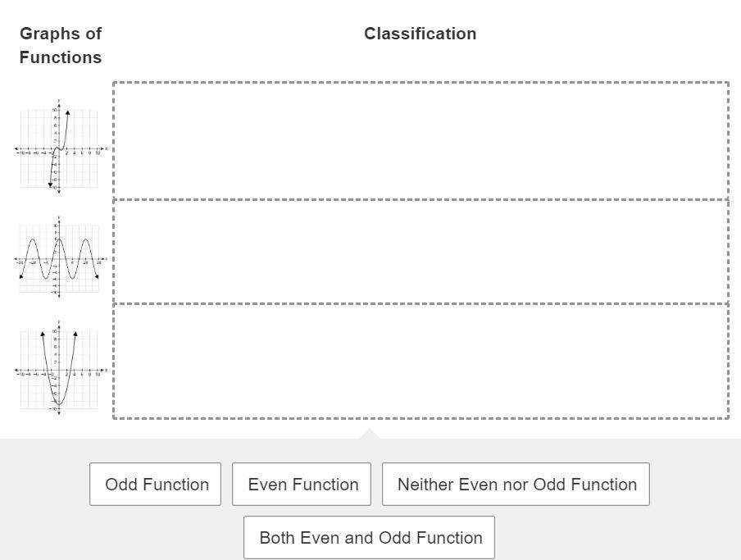The width and height of the screenshot is (741, 560).
Task: Click the bottom classification drop zone
Action: click(x=421, y=362)
